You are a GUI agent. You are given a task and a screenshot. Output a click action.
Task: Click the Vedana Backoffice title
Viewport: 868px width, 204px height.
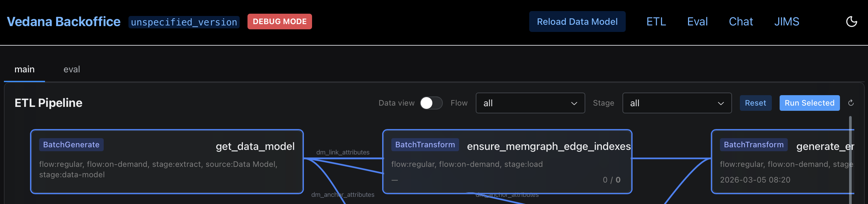point(64,22)
